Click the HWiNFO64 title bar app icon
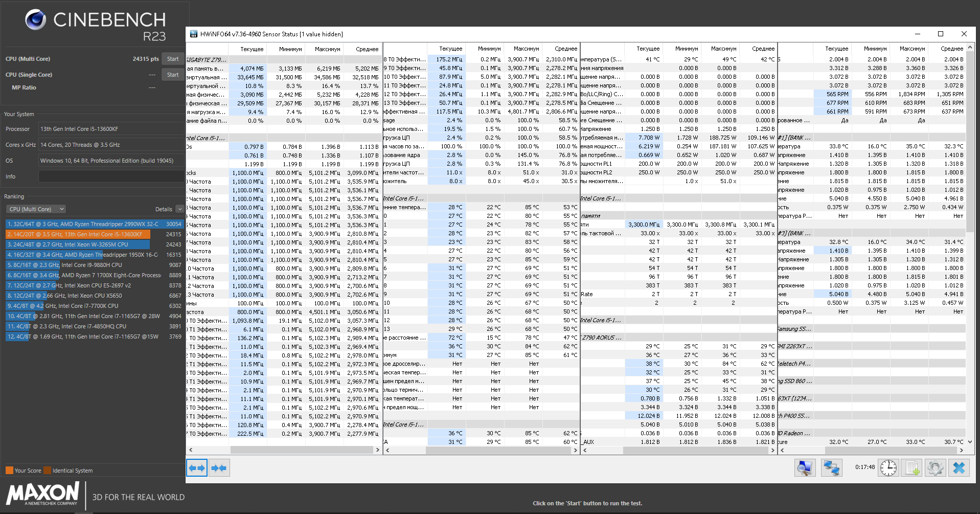Viewport: 980px width, 514px height. (194, 34)
